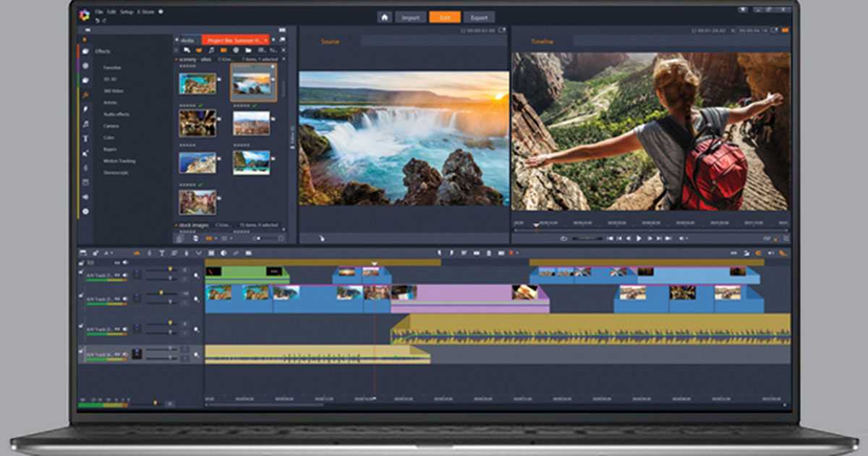The height and width of the screenshot is (456, 868).
Task: Select the Motion Tracking effects category
Action: point(119,161)
